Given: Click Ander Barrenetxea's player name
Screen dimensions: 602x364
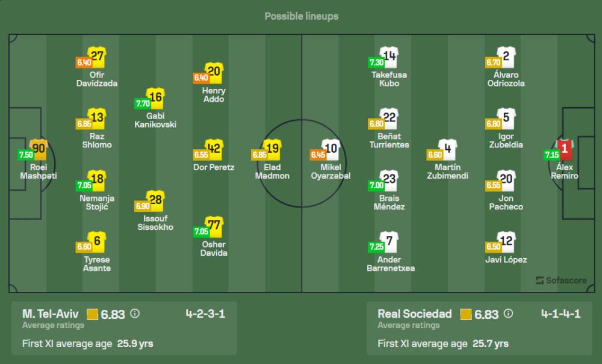Looking at the screenshot, I should pos(391,264).
